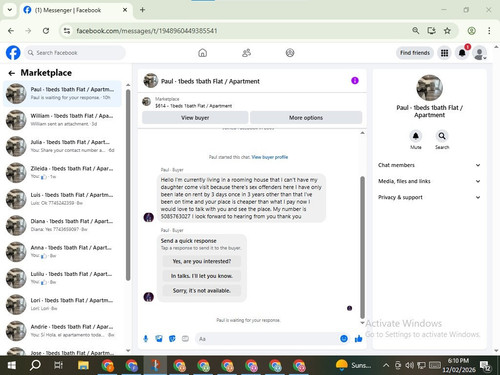Expand the Privacy & support section

pos(429,197)
